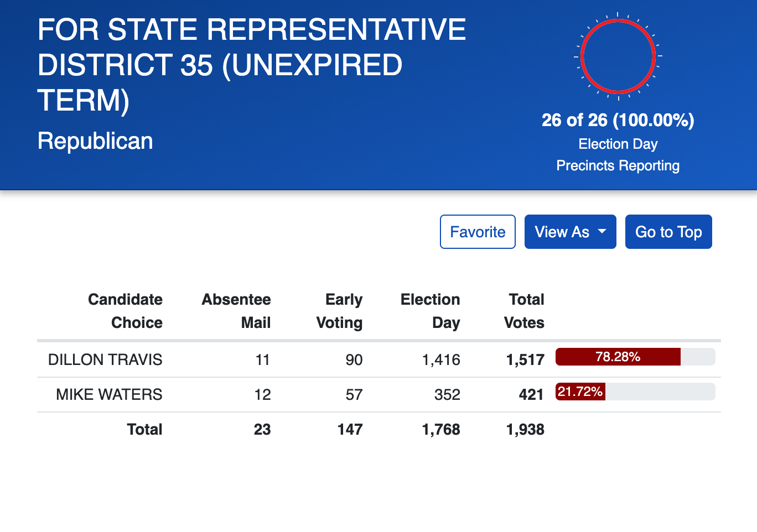Click the Total row showing 1,938 votes
The width and height of the screenshot is (757, 532).
(x=525, y=429)
